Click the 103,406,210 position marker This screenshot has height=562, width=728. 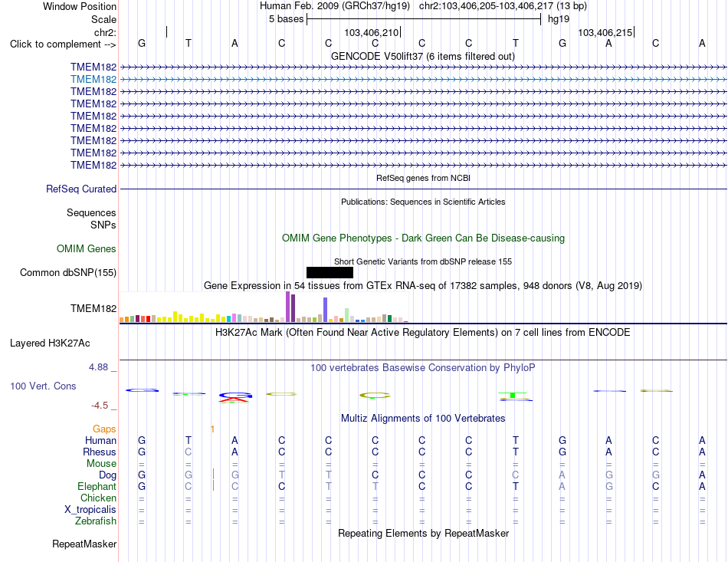[x=372, y=32]
